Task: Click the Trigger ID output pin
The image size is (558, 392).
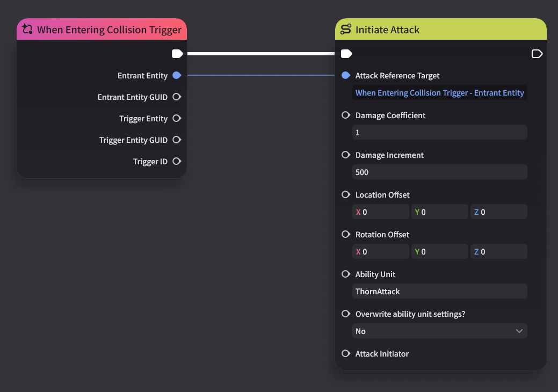Action: (x=177, y=161)
